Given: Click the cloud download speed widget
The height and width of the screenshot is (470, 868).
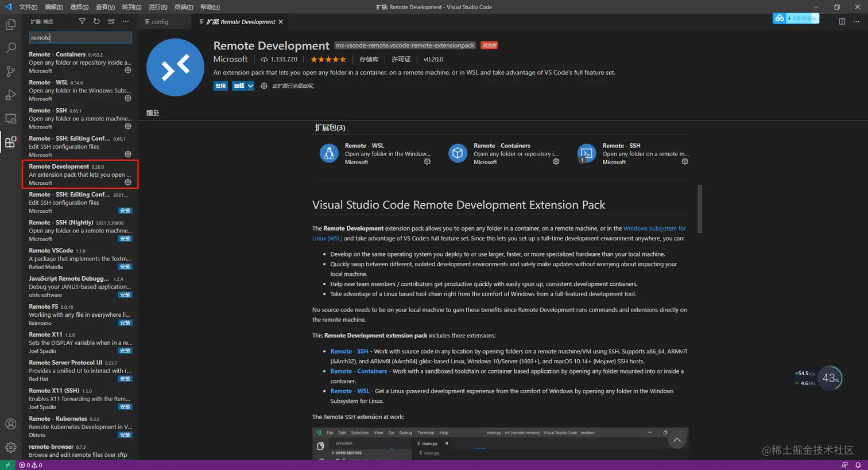Looking at the screenshot, I should [x=796, y=18].
